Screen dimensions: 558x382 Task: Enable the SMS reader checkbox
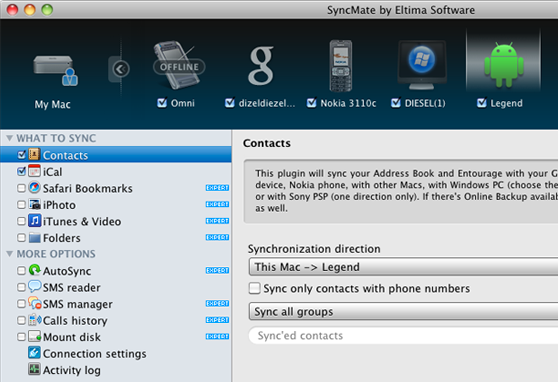[21, 287]
